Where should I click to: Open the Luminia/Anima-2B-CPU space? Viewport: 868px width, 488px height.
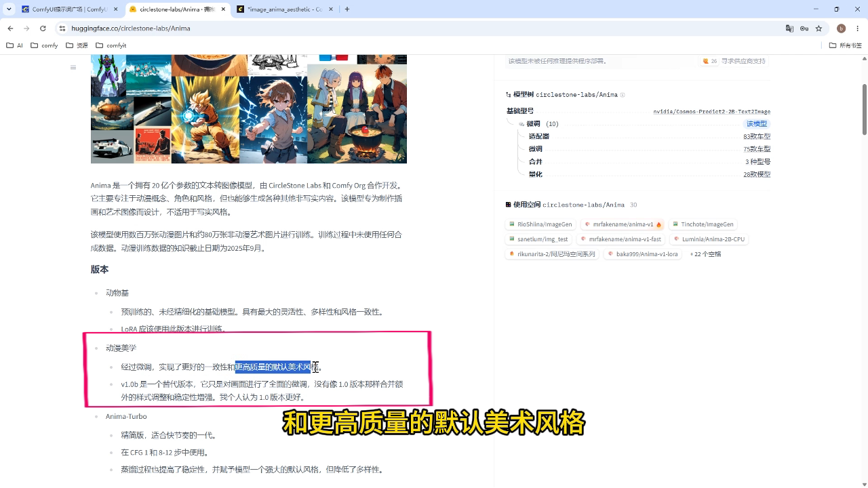tap(709, 239)
